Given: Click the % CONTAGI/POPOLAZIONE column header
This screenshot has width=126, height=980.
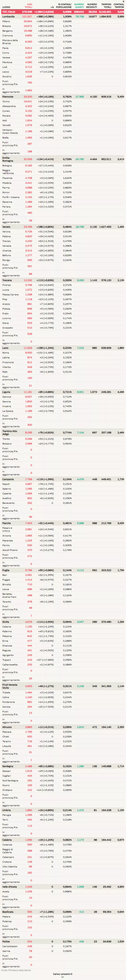Looking at the screenshot, I should pos(64,6).
